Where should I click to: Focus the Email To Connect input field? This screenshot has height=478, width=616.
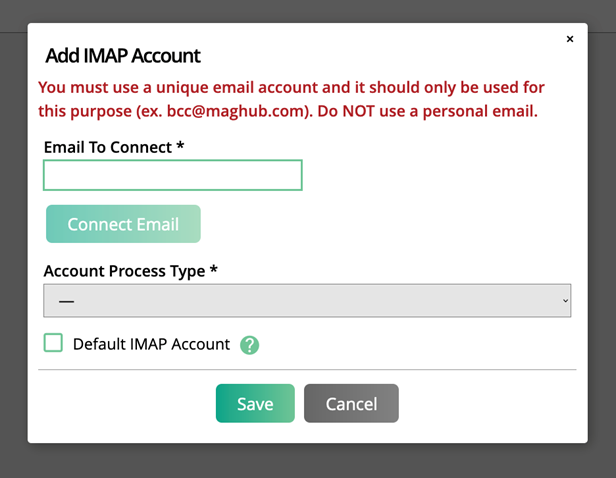tap(172, 175)
